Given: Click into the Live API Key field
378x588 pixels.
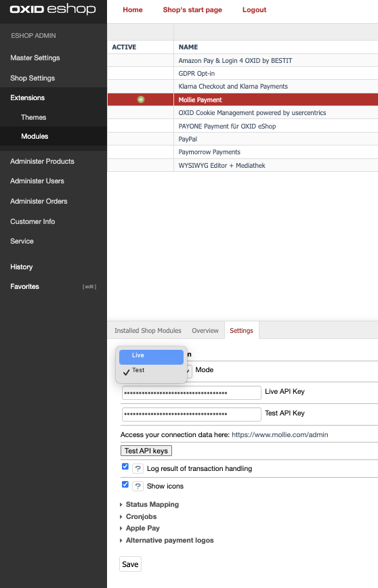Looking at the screenshot, I should coord(192,393).
